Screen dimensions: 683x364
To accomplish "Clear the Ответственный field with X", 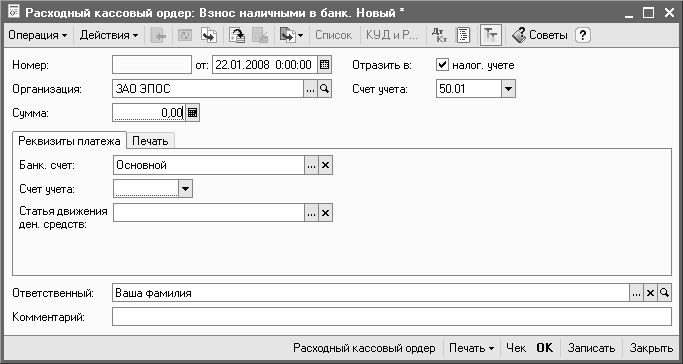I will (x=650, y=293).
